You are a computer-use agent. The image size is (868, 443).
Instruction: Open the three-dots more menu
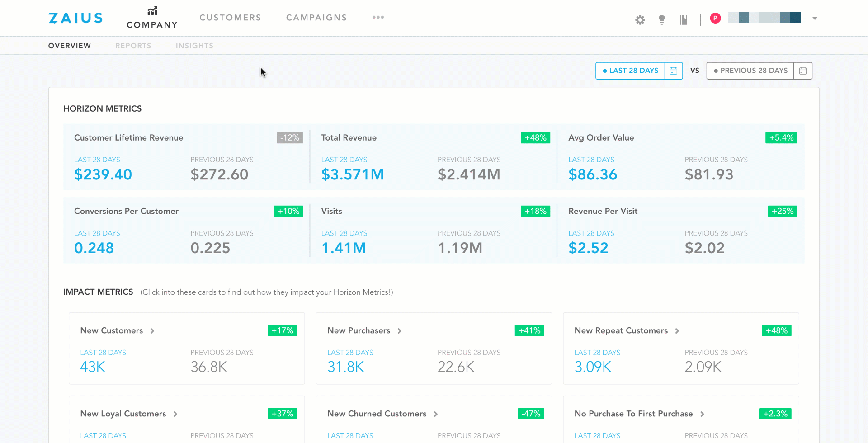pos(378,17)
